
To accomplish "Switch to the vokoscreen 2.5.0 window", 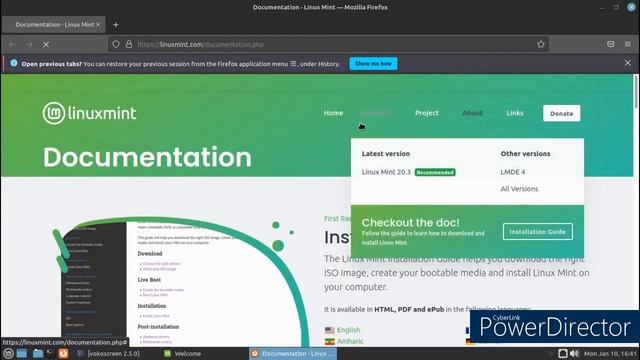I will point(109,353).
